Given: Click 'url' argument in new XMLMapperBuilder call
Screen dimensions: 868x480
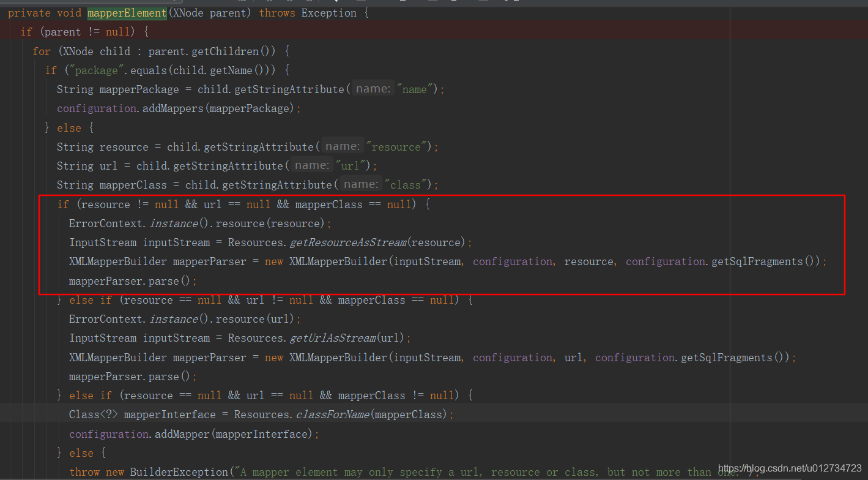Looking at the screenshot, I should (x=573, y=358).
